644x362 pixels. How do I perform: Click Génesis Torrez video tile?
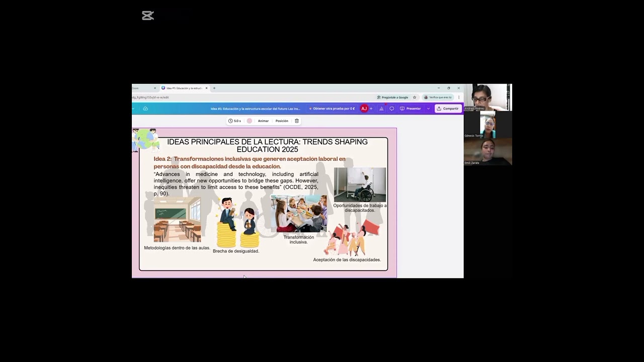tap(488, 125)
